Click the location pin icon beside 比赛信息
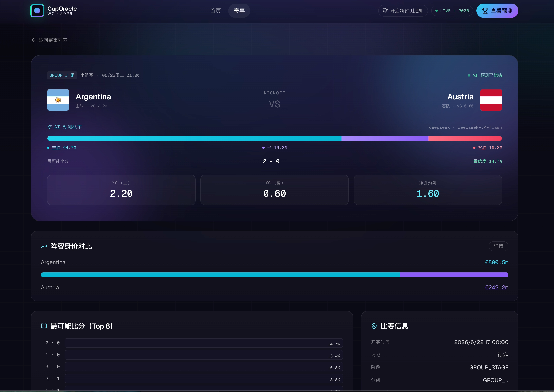 click(x=374, y=326)
